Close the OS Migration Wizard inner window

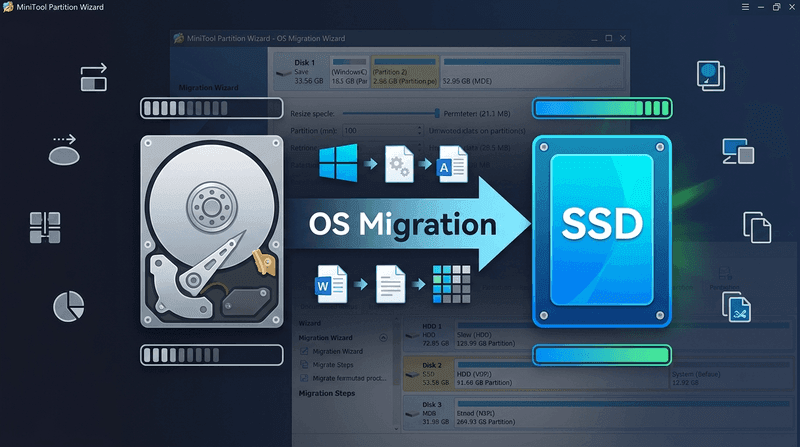[x=623, y=38]
